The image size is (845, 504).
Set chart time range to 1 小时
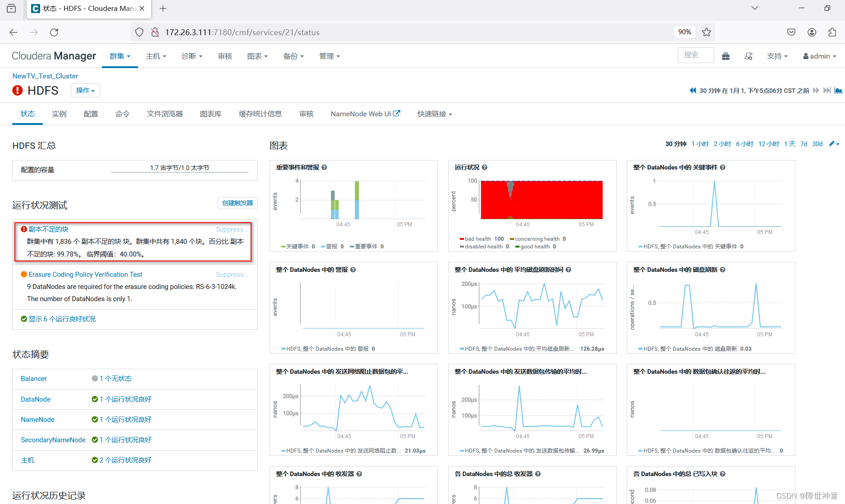pos(700,144)
